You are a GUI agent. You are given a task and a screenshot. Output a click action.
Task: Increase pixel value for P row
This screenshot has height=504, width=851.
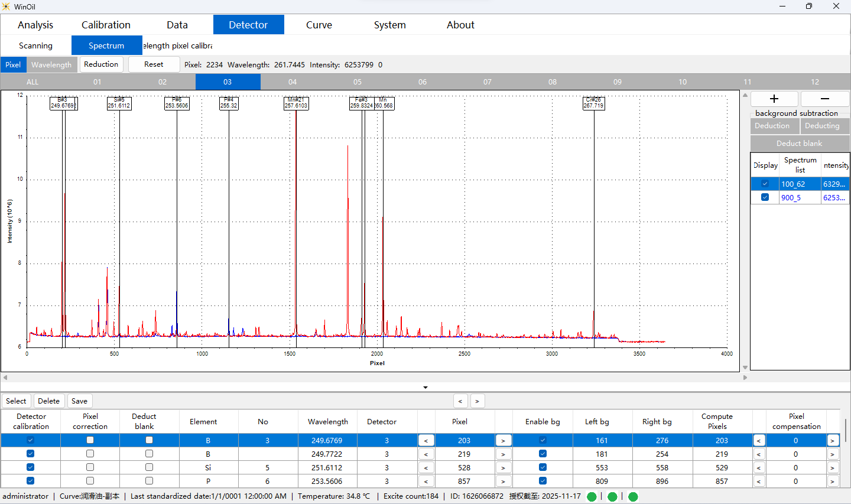(503, 481)
